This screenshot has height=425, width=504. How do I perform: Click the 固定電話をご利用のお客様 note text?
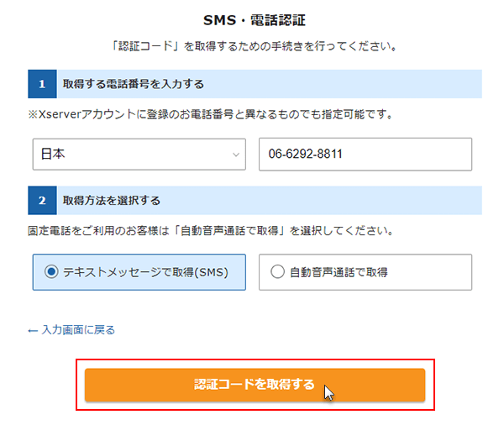click(x=211, y=229)
